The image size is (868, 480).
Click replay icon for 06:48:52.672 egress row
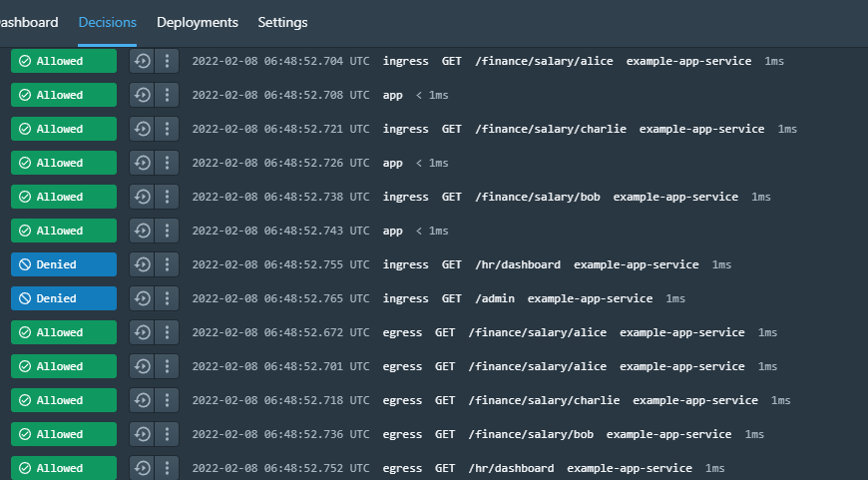click(x=143, y=332)
